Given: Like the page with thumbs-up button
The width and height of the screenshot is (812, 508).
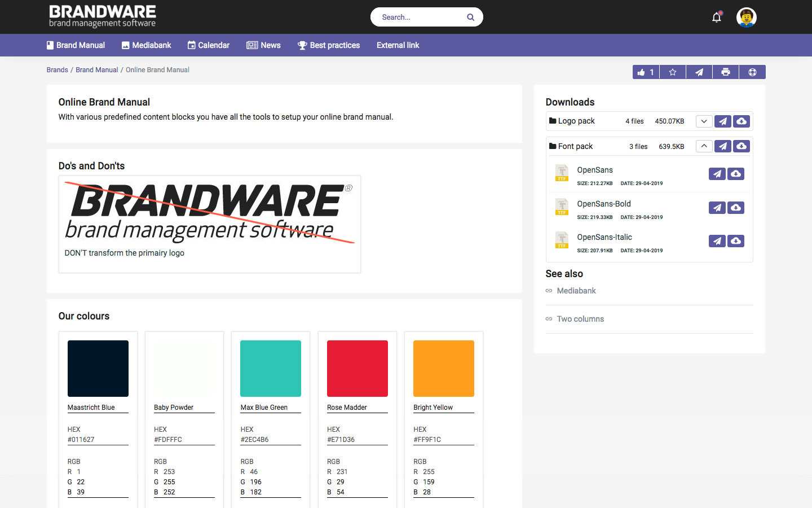Looking at the screenshot, I should [646, 72].
